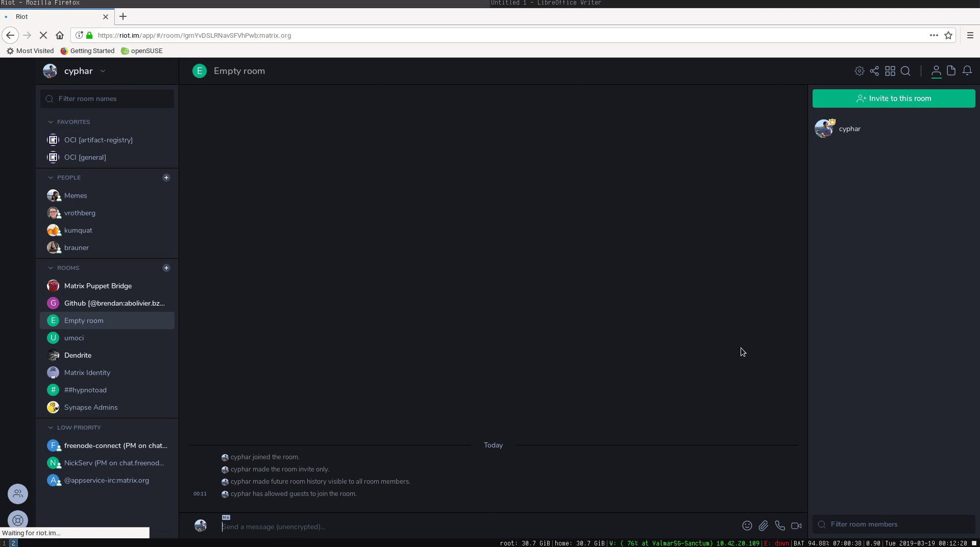
Task: Open Matrix Puppet Bridge room
Action: click(x=107, y=286)
